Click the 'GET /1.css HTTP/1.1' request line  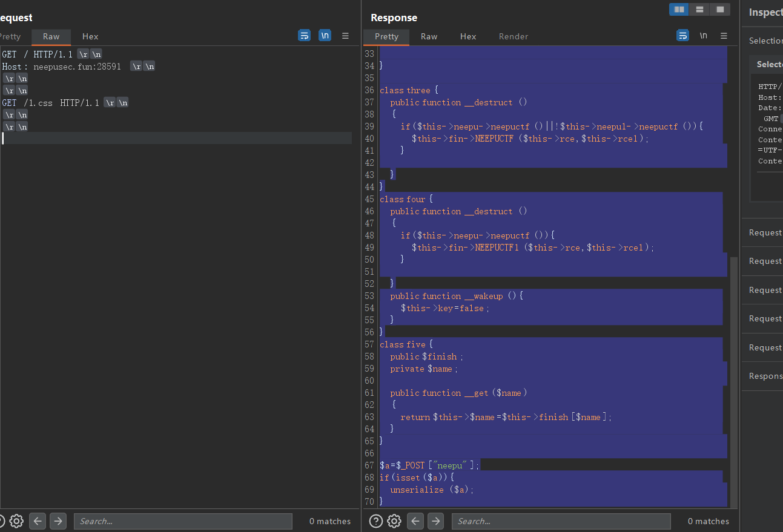click(x=50, y=102)
